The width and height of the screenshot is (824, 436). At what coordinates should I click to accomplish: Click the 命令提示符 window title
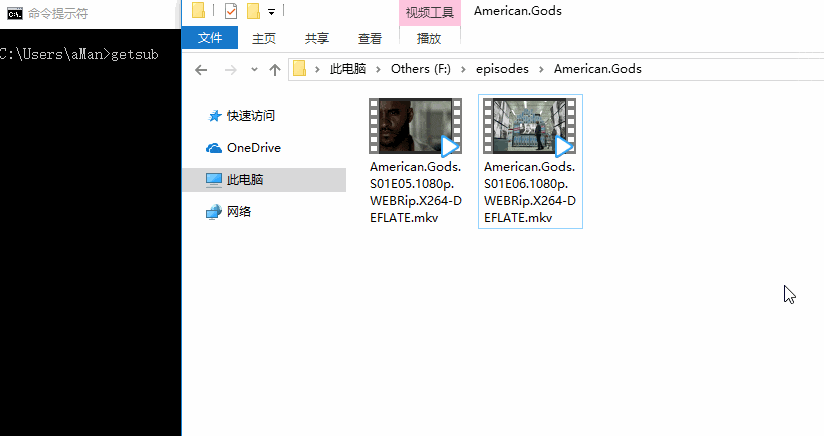pyautogui.click(x=58, y=14)
